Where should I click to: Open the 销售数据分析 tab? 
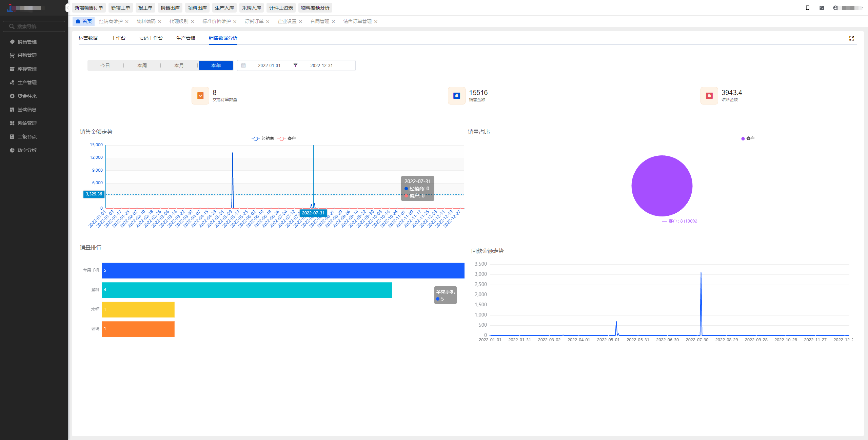[x=223, y=38]
